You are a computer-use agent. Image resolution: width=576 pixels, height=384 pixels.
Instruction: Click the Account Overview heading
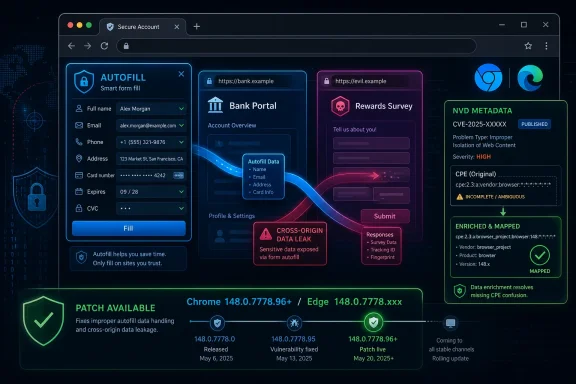tap(232, 126)
